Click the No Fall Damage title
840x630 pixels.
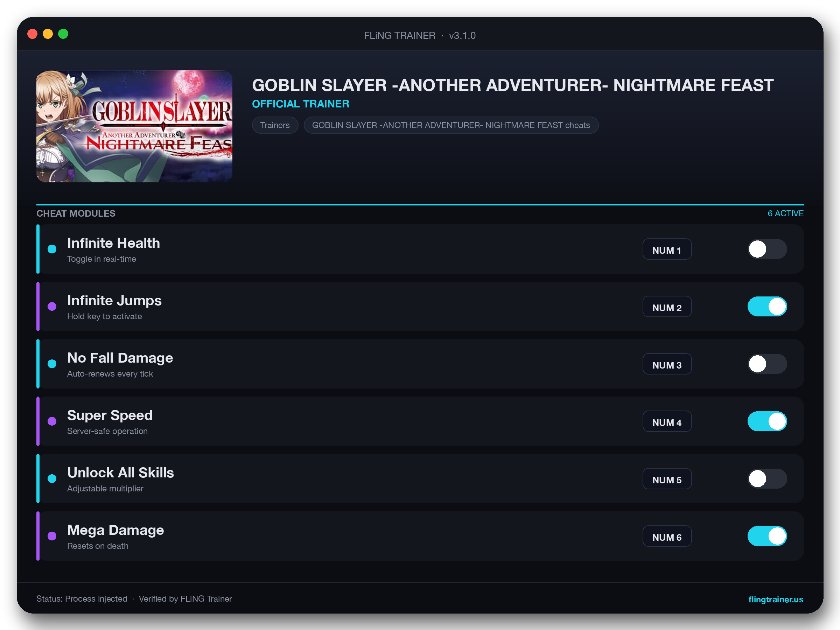point(120,358)
